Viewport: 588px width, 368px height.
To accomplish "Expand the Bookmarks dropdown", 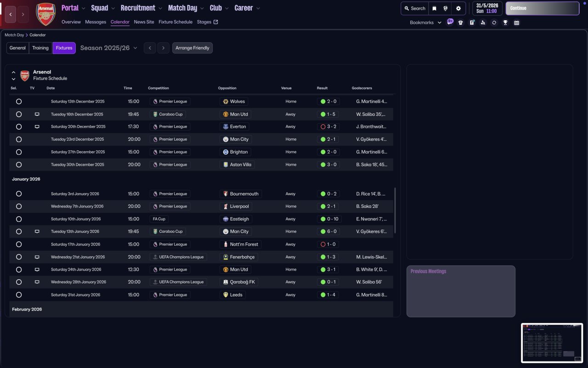I will coord(425,23).
